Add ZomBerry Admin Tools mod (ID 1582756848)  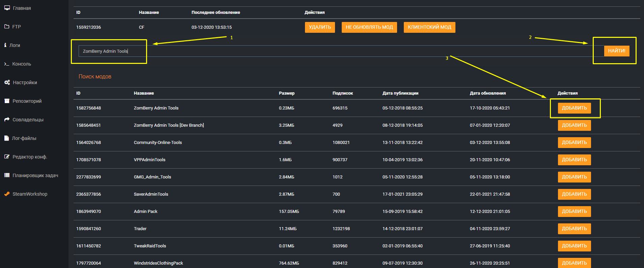(x=574, y=108)
